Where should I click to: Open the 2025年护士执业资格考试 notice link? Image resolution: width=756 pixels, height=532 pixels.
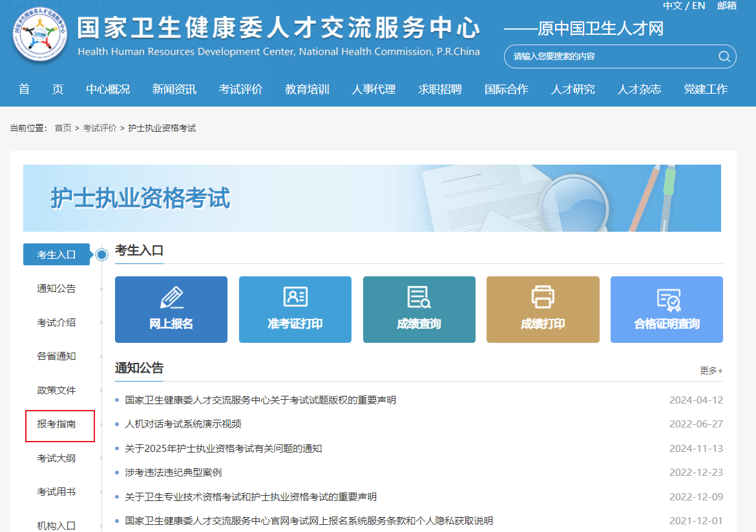pos(223,449)
